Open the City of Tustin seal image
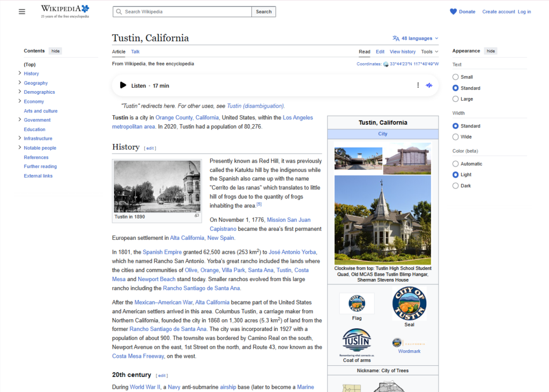 (x=409, y=304)
